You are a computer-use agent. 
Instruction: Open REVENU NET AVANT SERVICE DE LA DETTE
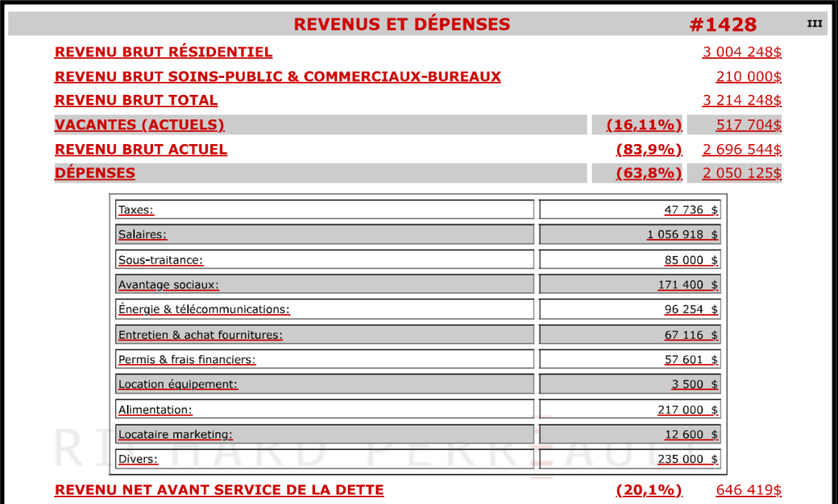click(219, 490)
